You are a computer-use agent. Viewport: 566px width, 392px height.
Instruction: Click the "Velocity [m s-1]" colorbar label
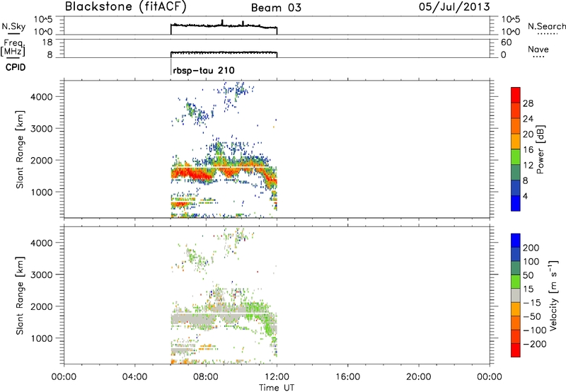[x=553, y=295]
